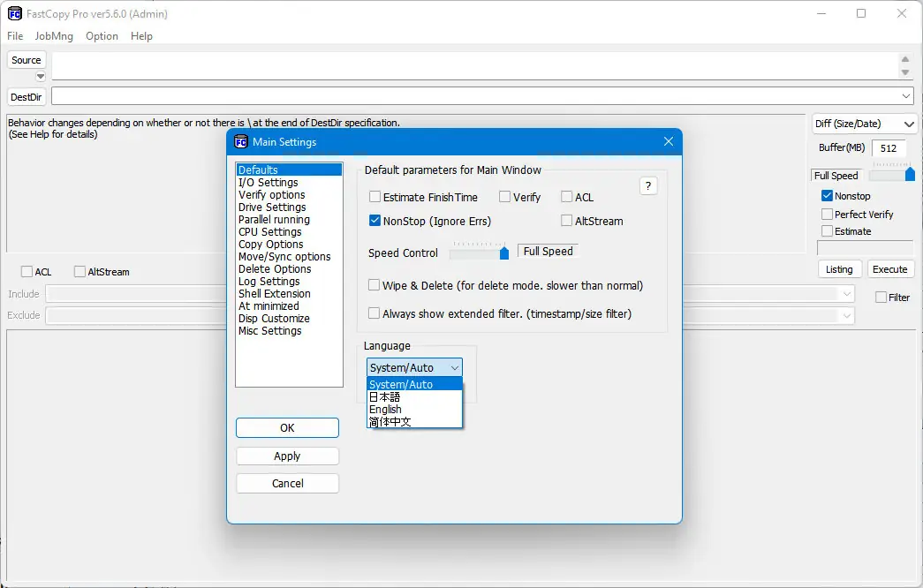Viewport: 923px width, 588px height.
Task: Toggle Filter checkbox in main window
Action: click(x=881, y=298)
